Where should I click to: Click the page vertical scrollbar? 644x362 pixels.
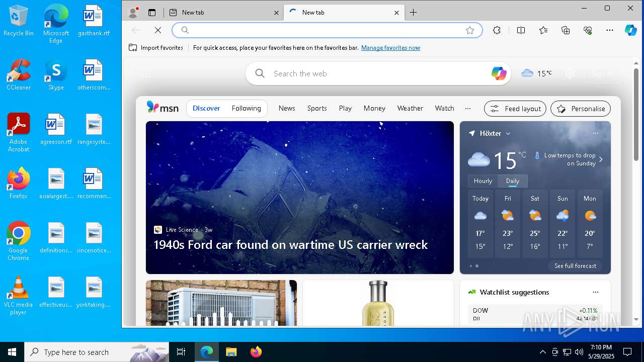tap(636, 114)
